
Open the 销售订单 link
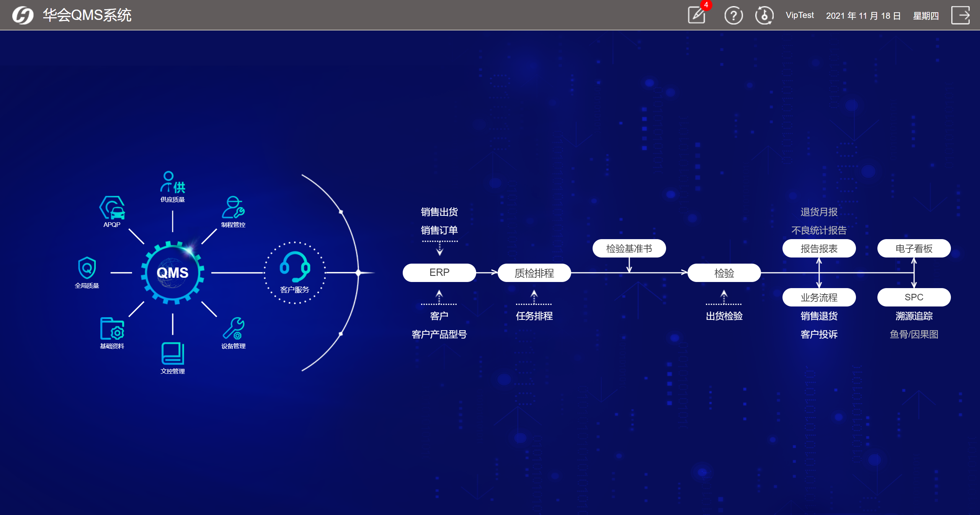coord(439,230)
